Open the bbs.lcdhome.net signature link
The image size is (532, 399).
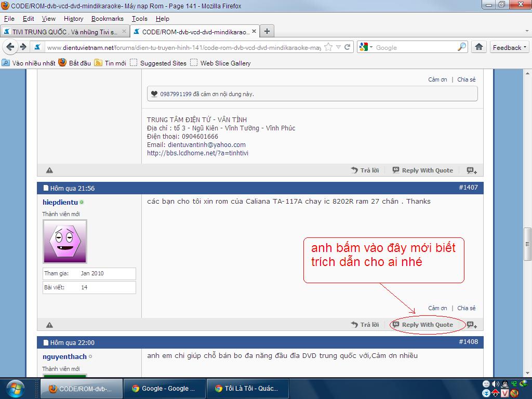[x=197, y=153]
